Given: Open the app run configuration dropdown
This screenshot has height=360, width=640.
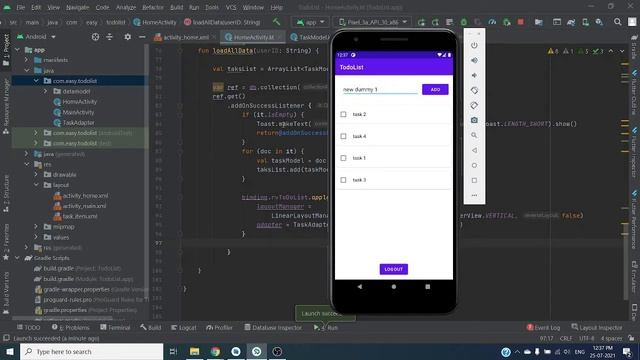Looking at the screenshot, I should (x=311, y=22).
